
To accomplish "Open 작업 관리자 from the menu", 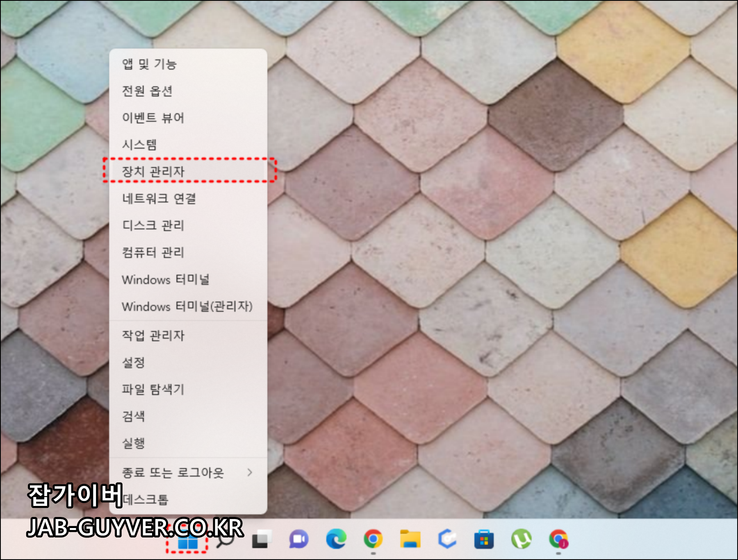I will 154,335.
